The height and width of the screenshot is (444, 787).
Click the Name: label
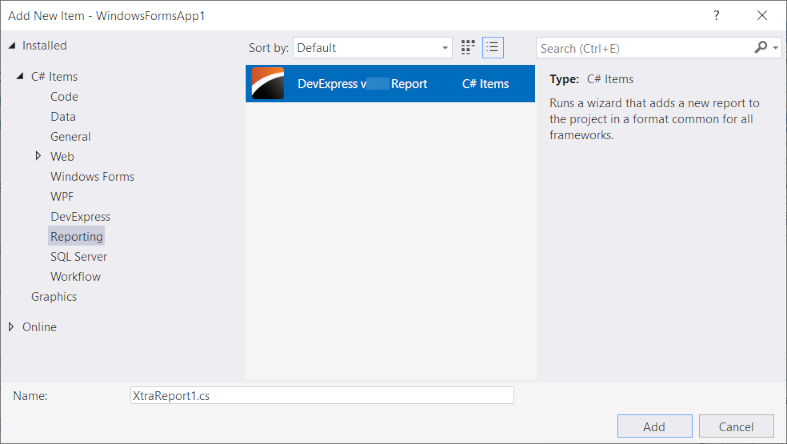(x=30, y=395)
